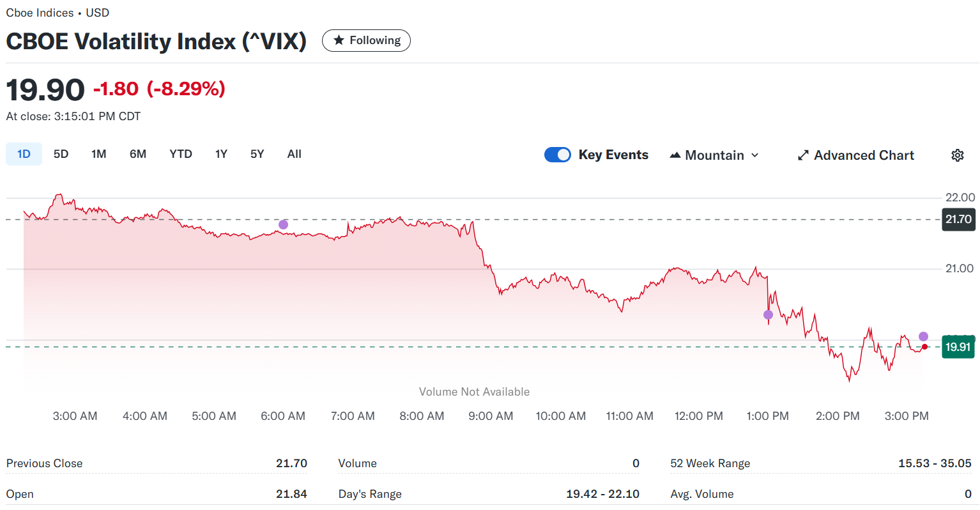This screenshot has width=980, height=510.
Task: Choose the 1Y range tab
Action: point(221,154)
